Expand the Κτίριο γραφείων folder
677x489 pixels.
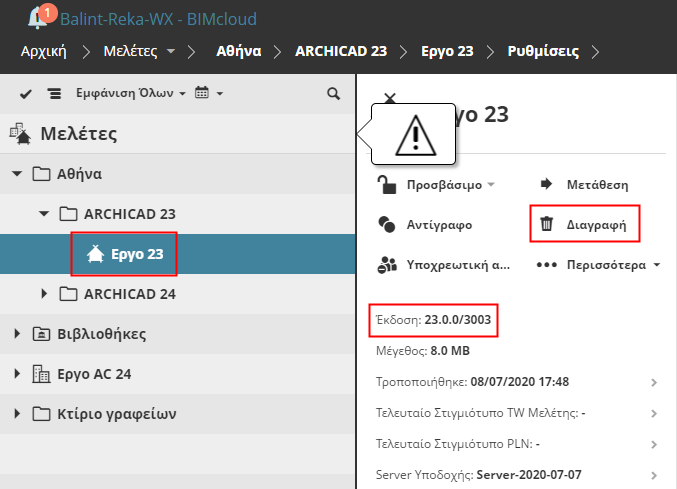click(17, 414)
